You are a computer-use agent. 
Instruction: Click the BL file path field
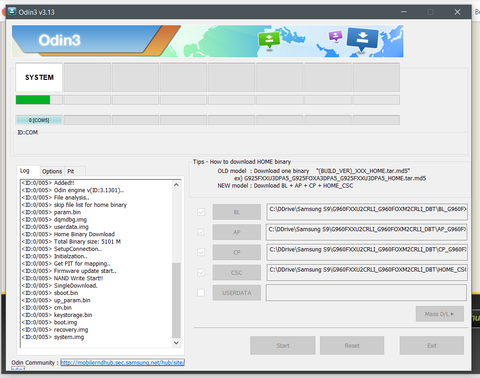tap(367, 212)
